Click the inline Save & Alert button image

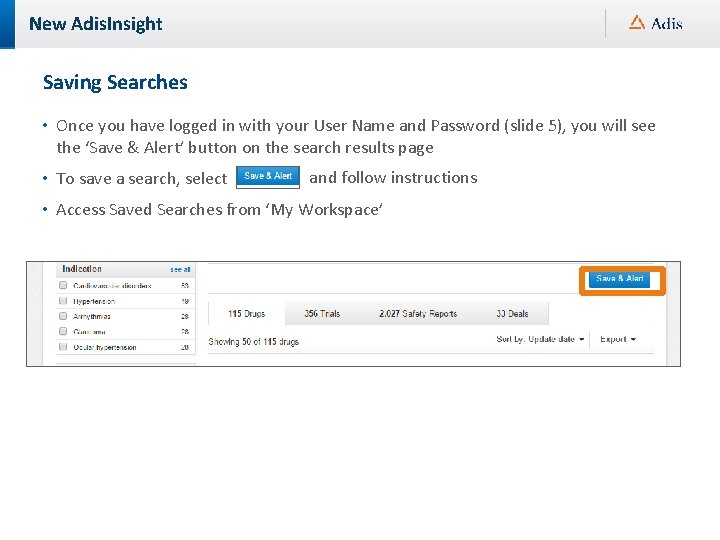click(x=268, y=177)
